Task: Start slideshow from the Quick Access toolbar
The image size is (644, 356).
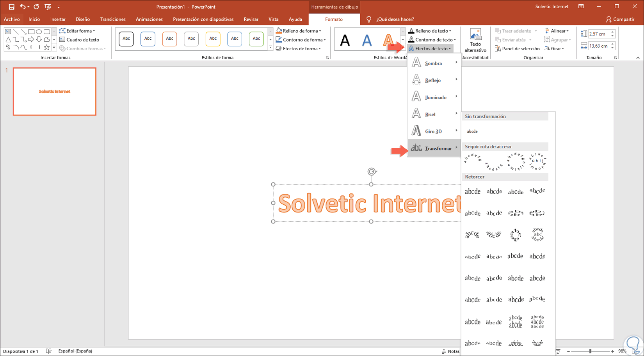Action: coord(48,7)
